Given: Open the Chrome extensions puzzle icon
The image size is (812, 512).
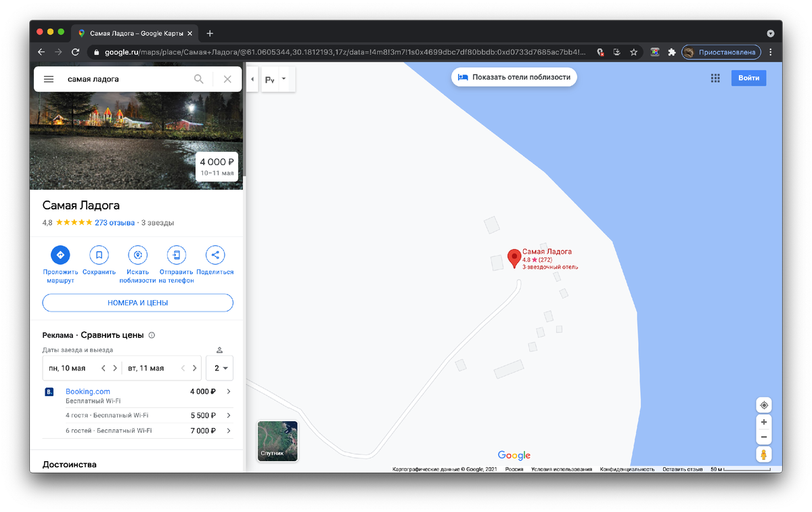Looking at the screenshot, I should 672,52.
